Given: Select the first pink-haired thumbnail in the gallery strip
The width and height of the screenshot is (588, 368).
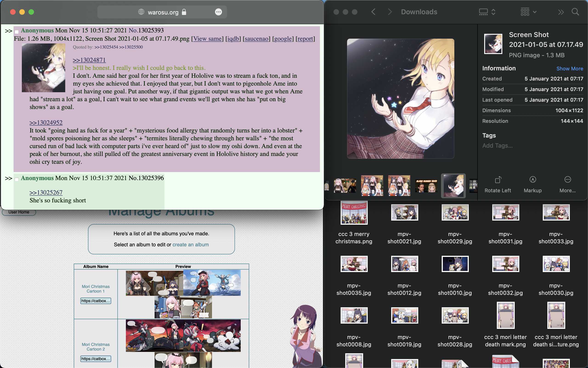Looking at the screenshot, I should (x=345, y=186).
